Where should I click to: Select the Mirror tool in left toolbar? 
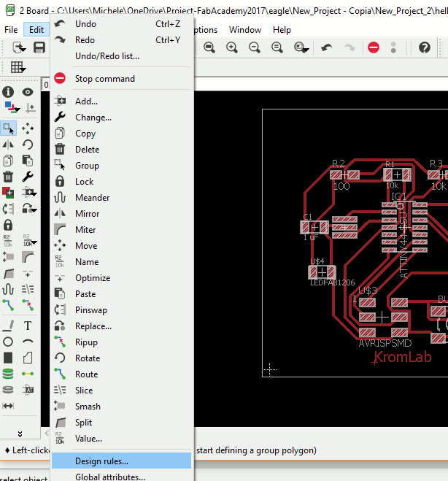(x=8, y=145)
